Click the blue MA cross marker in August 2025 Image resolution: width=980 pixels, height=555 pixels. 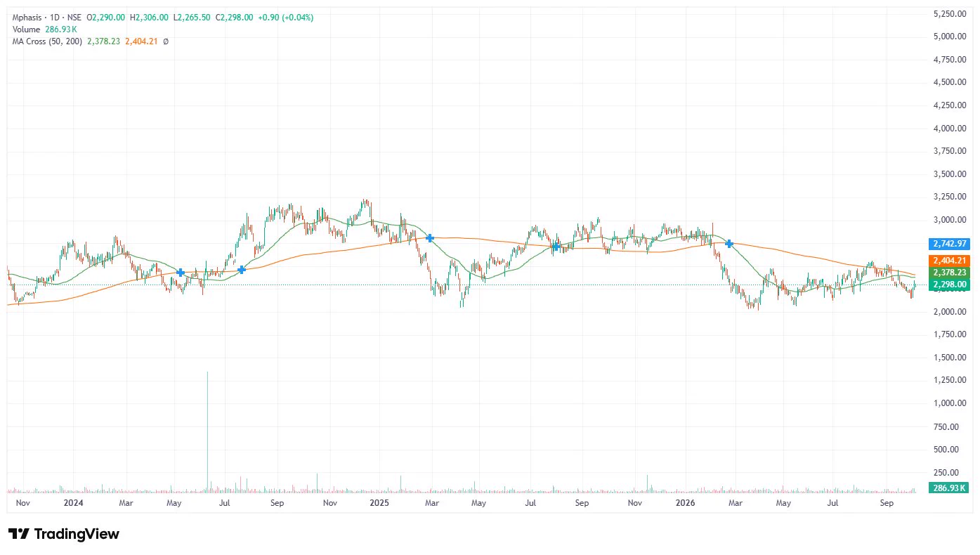556,246
